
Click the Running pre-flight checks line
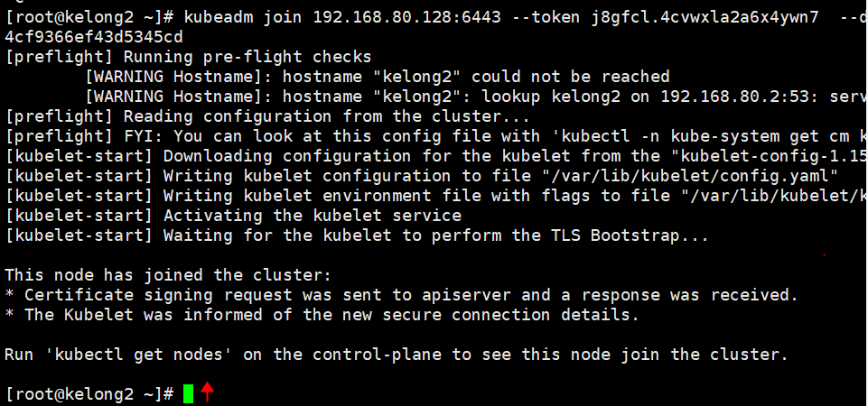[188, 57]
